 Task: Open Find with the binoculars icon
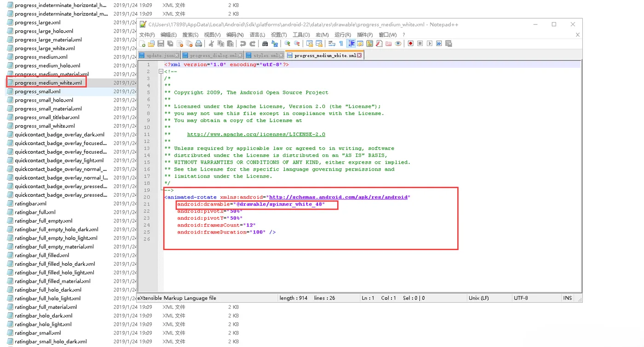pos(265,44)
